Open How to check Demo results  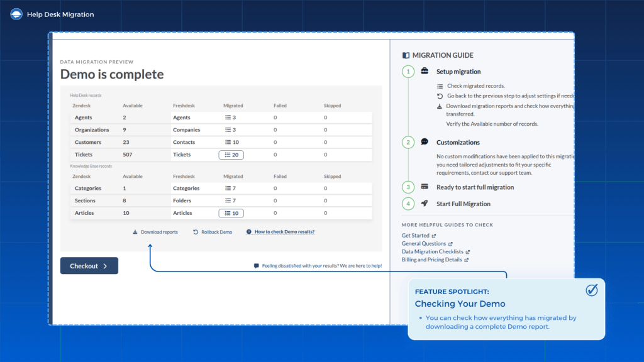(x=280, y=232)
